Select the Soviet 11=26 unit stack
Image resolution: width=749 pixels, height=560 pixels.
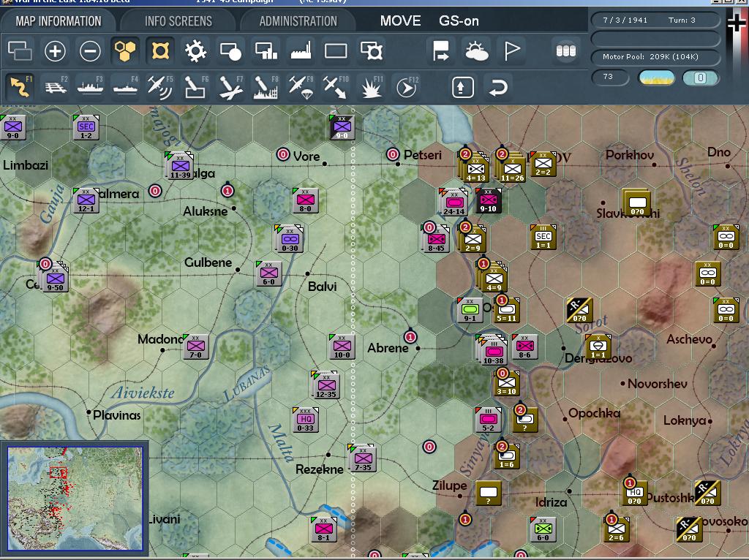pyautogui.click(x=513, y=169)
